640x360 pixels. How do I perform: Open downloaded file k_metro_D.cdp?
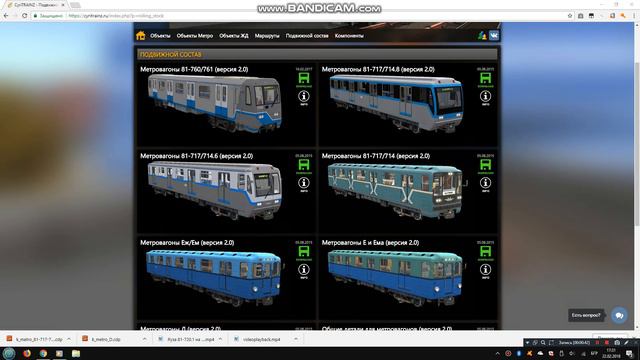(x=106, y=339)
